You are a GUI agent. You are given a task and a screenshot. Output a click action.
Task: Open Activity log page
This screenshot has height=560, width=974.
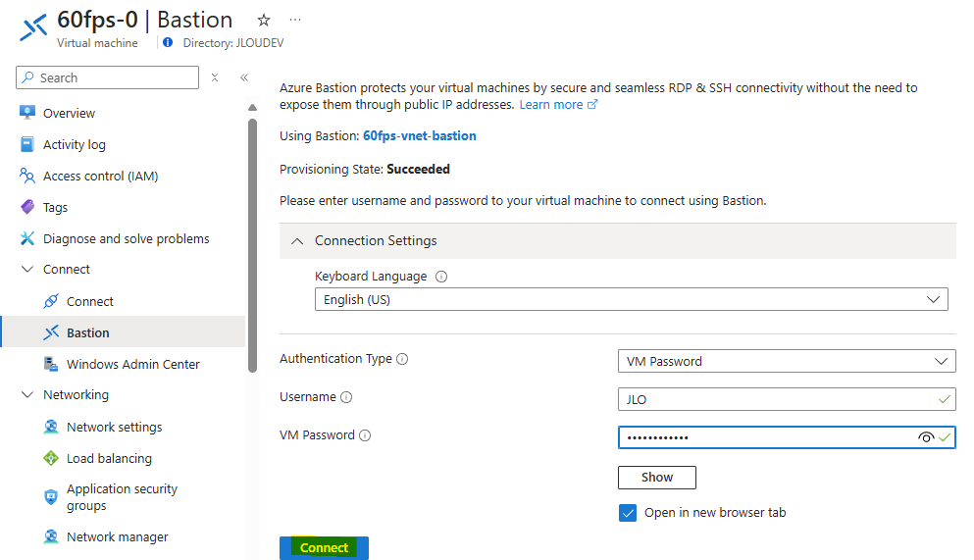tap(74, 144)
